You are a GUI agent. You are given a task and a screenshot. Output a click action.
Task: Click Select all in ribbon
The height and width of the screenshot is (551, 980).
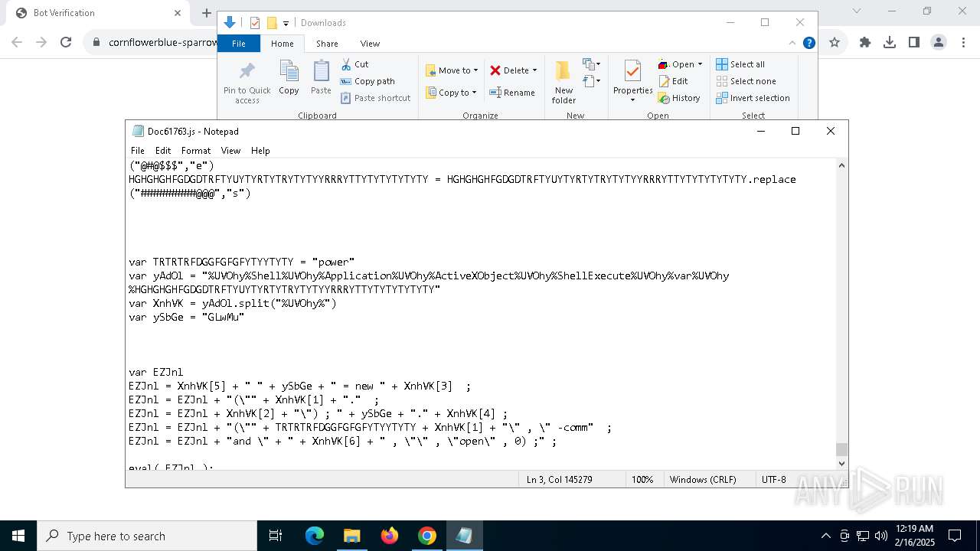pyautogui.click(x=740, y=64)
